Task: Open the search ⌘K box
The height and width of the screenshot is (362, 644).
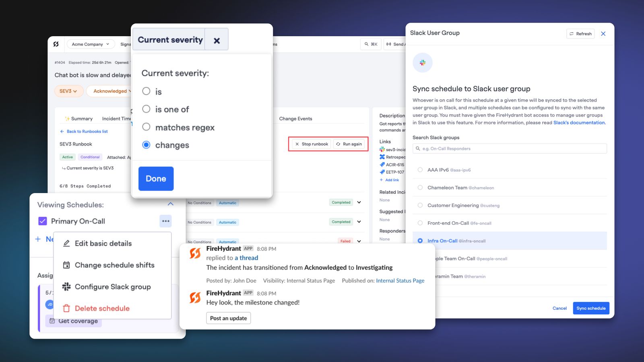Action: 371,44
